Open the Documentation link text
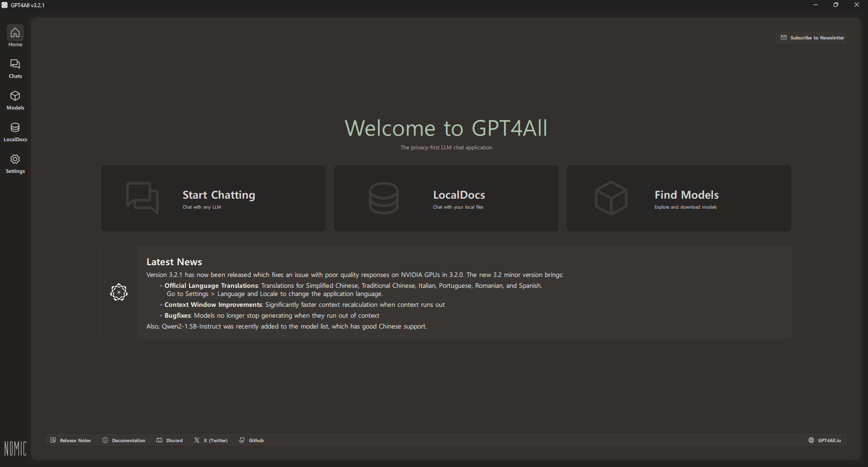Image resolution: width=868 pixels, height=467 pixels. 128,440
